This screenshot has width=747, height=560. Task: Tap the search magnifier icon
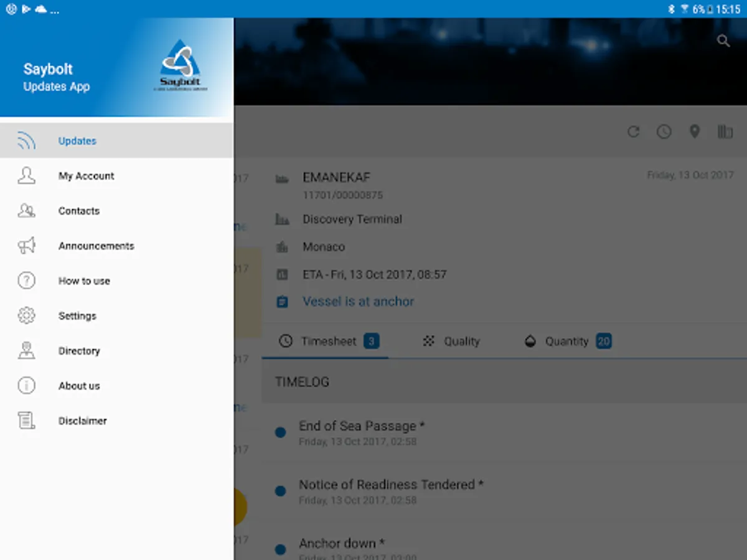click(x=723, y=41)
